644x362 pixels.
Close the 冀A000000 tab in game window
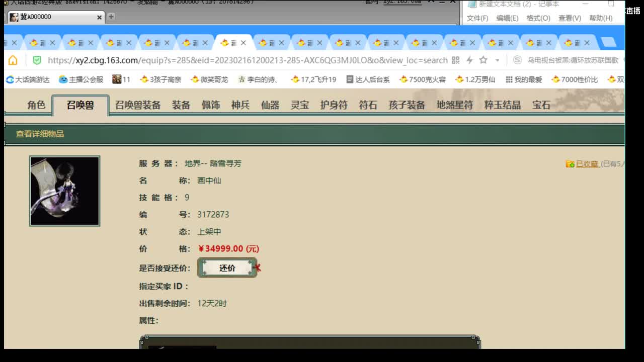pos(99,17)
